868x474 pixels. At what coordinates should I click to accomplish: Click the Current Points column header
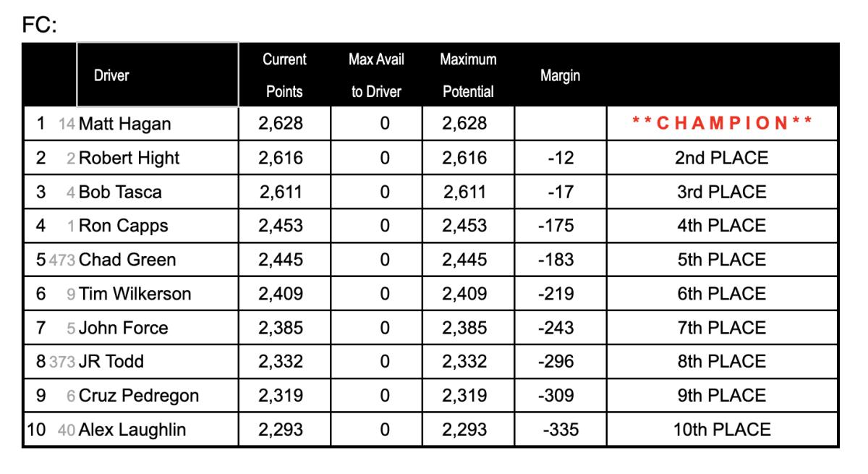[x=284, y=75]
